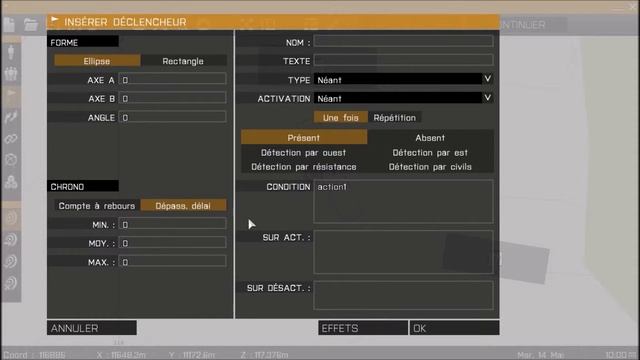Select the Présent condition option
This screenshot has height=360, width=640.
[304, 138]
